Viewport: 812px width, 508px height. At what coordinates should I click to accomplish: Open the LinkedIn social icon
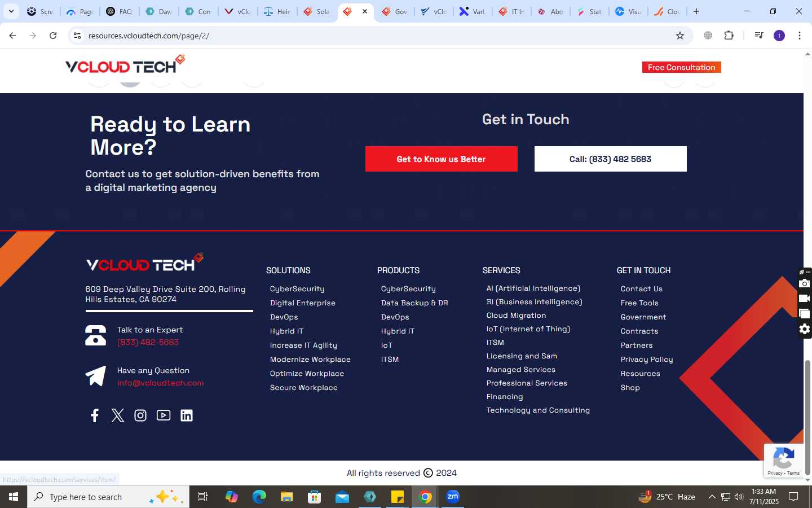click(x=187, y=415)
